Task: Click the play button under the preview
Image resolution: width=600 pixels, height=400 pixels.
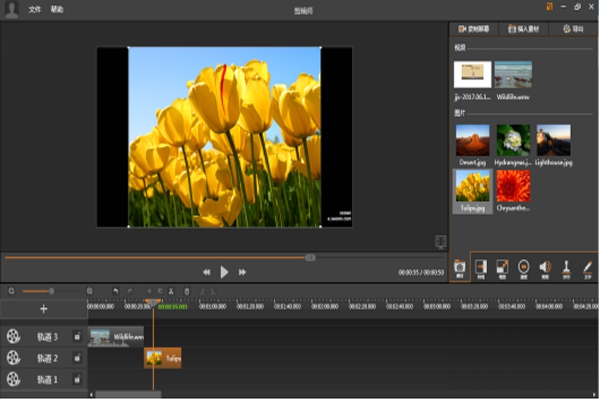Action: (225, 271)
